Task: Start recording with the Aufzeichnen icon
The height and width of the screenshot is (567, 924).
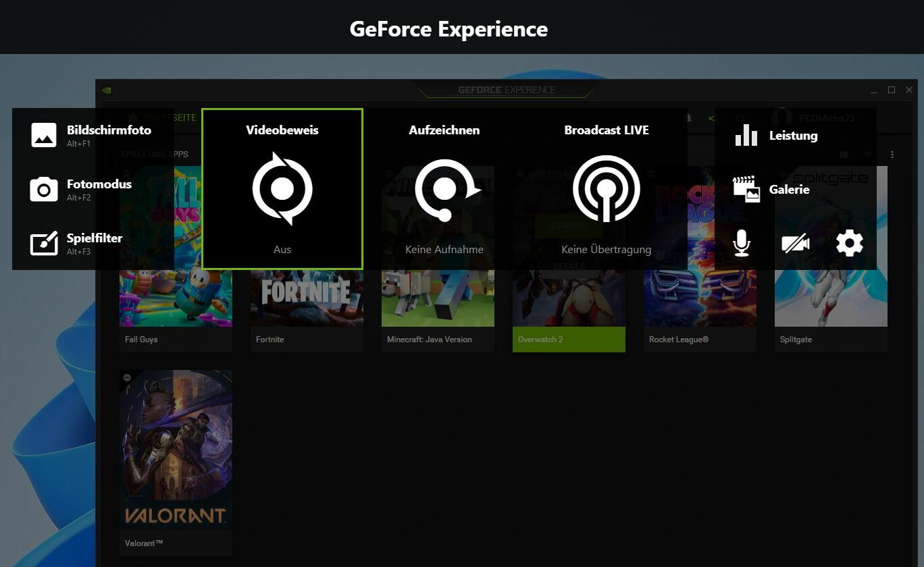Action: (x=446, y=190)
